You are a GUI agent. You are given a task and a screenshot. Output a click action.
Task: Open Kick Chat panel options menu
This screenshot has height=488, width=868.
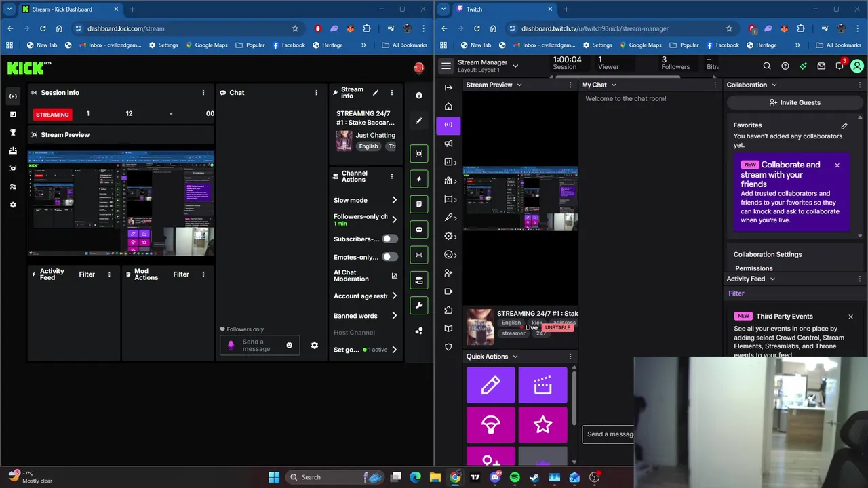click(x=316, y=93)
